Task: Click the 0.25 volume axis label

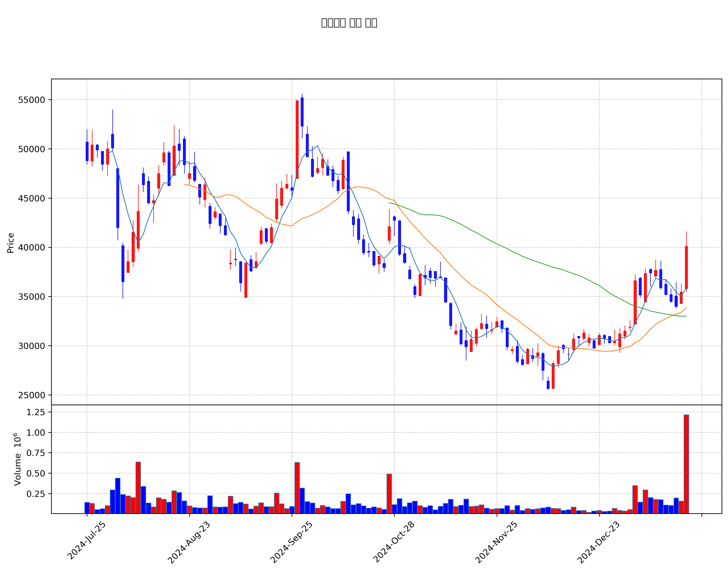Action: [36, 494]
